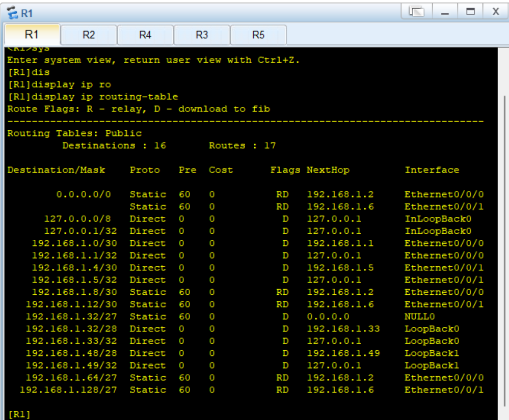Click the 0.0.0.0 next hop value
Image resolution: width=509 pixels, height=420 pixels.
click(328, 317)
